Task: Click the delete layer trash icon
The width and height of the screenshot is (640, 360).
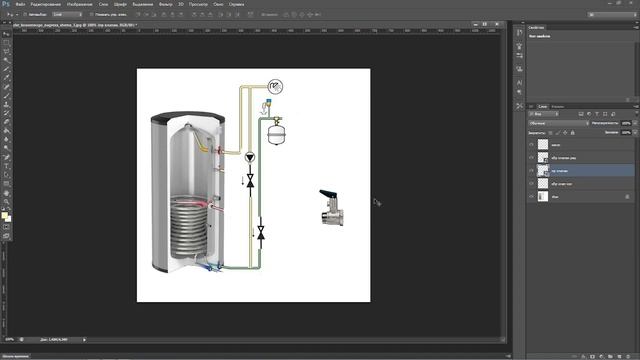Action: 629,357
